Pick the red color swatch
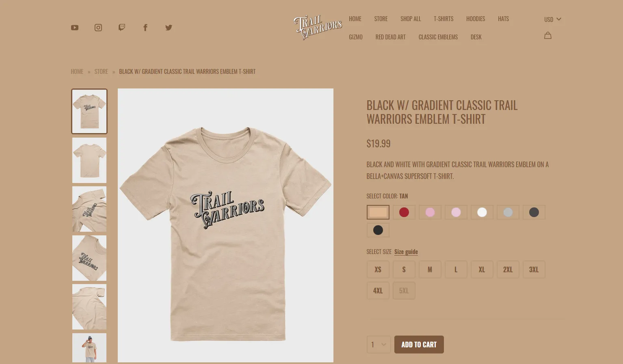 pyautogui.click(x=404, y=212)
